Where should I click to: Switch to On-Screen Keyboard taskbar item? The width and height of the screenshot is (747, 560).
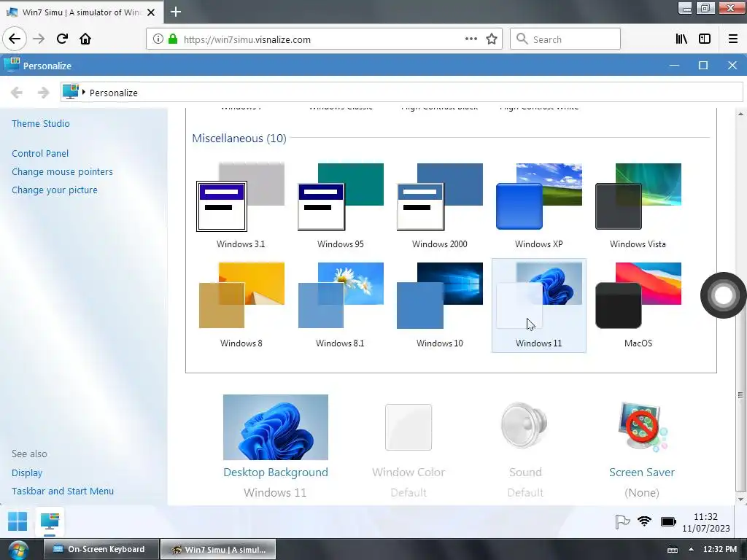pyautogui.click(x=101, y=549)
